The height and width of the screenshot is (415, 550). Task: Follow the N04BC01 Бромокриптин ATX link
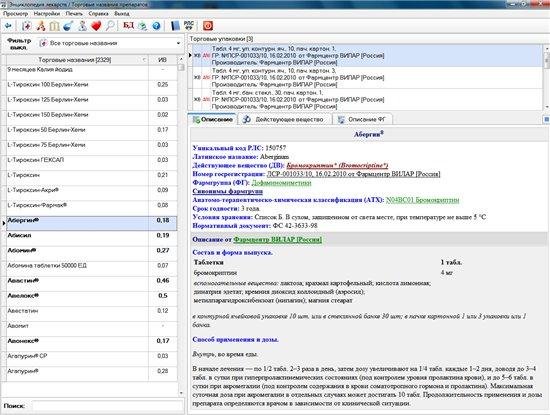click(422, 200)
